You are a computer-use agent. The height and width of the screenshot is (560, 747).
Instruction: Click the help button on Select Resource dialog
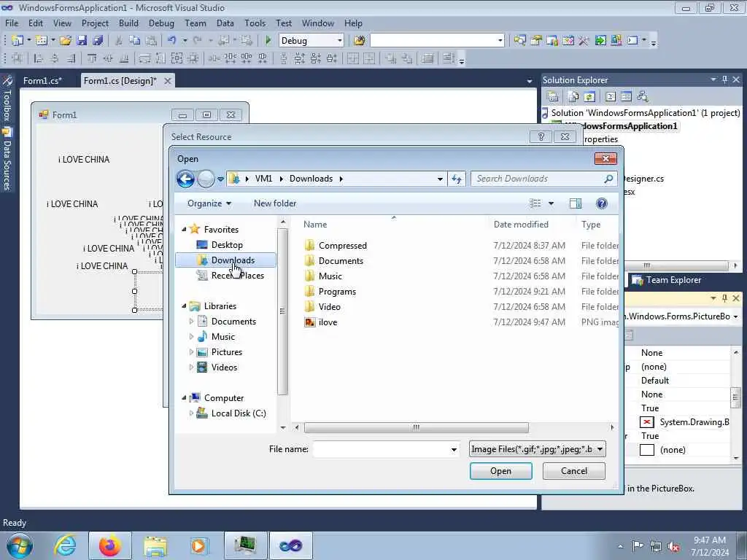point(541,136)
